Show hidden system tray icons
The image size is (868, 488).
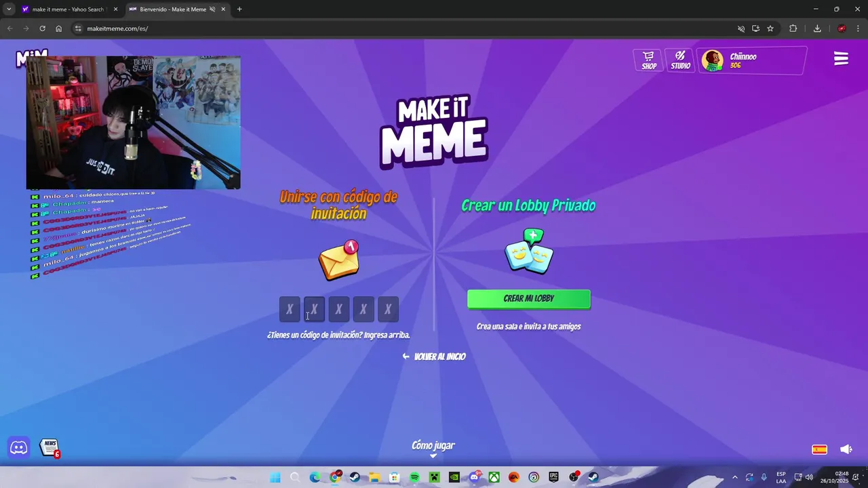(x=734, y=477)
